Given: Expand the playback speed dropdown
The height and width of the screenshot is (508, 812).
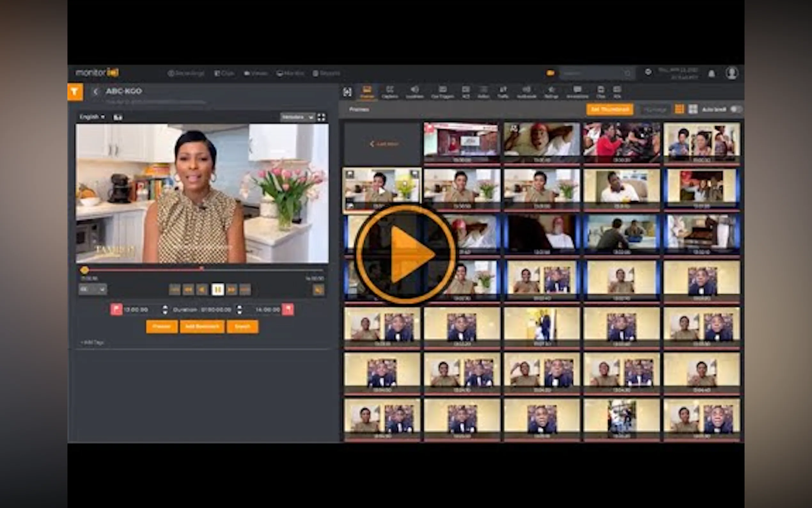Looking at the screenshot, I should click(93, 289).
